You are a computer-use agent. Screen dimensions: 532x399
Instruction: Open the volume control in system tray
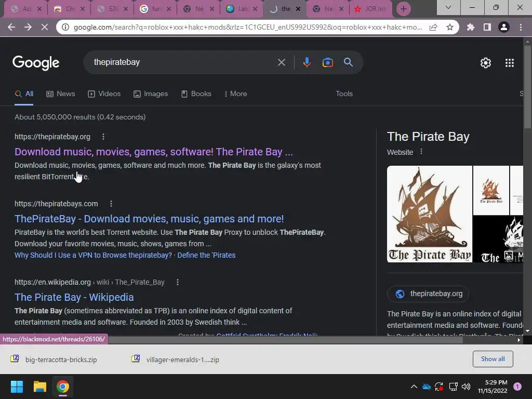tap(466, 387)
